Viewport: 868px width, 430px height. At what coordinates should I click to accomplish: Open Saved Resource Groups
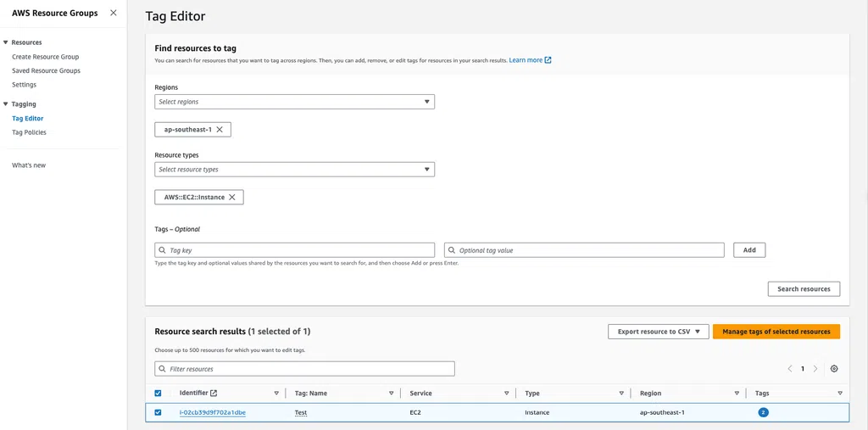46,71
